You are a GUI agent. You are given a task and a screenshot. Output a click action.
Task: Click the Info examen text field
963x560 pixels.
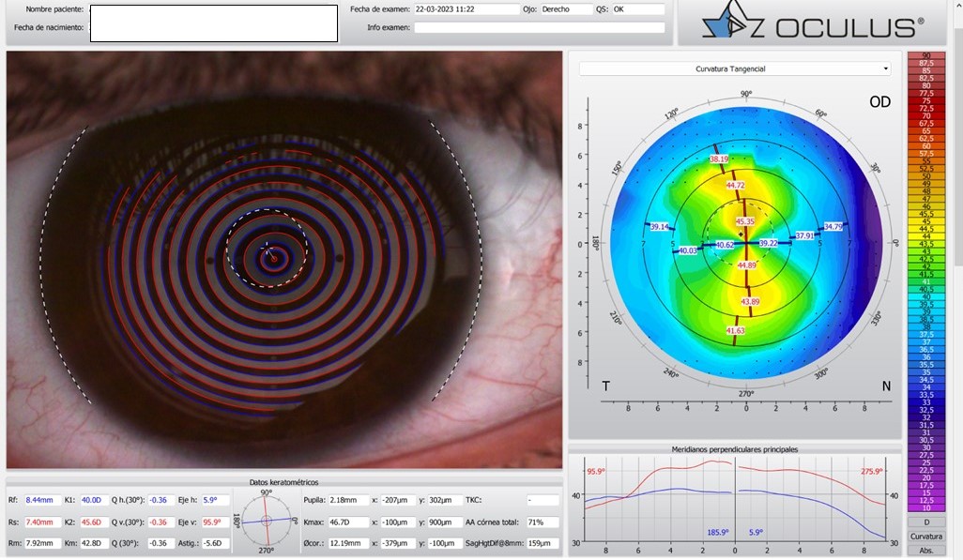pyautogui.click(x=539, y=27)
